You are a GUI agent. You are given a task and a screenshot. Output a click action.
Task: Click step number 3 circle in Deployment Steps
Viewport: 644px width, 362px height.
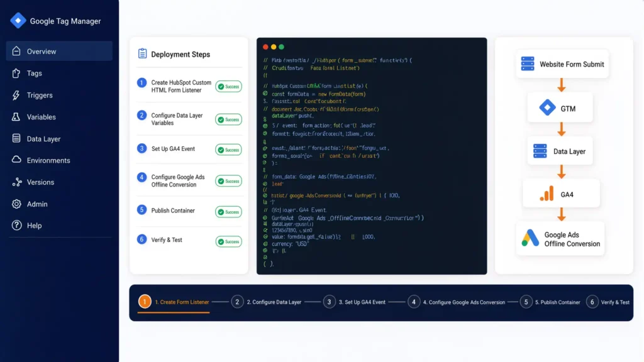point(142,148)
